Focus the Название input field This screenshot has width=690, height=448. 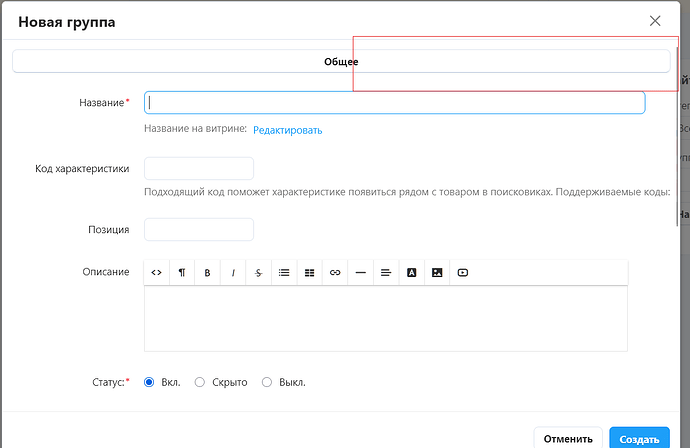pyautogui.click(x=395, y=103)
